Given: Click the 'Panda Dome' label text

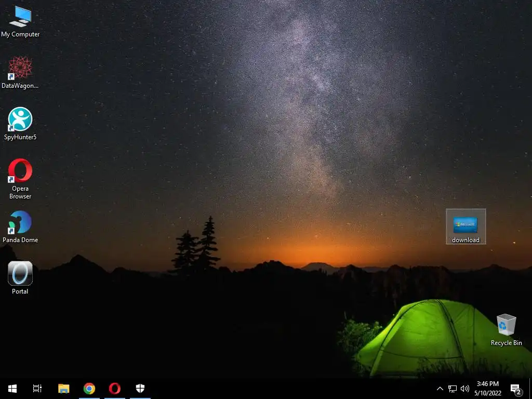Looking at the screenshot, I should pyautogui.click(x=20, y=240).
